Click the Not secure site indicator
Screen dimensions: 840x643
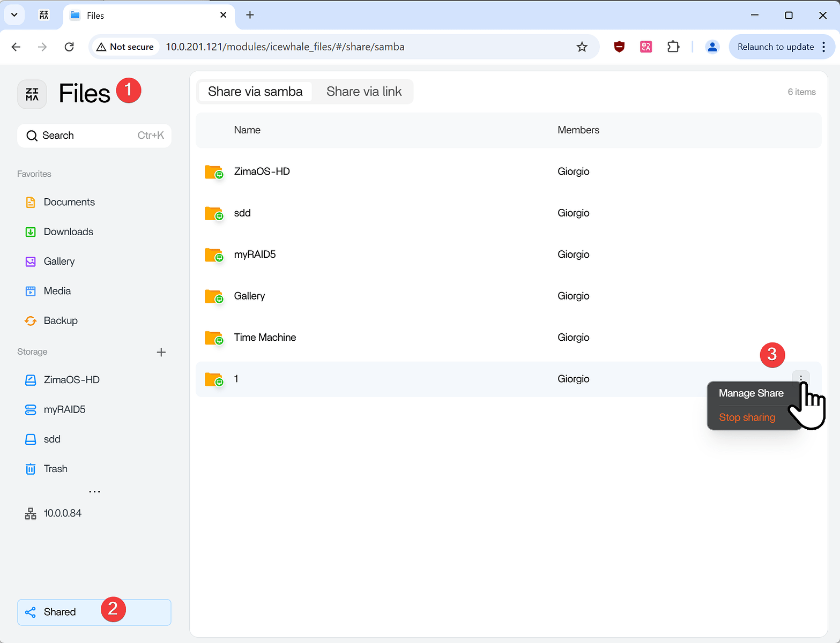pyautogui.click(x=125, y=47)
